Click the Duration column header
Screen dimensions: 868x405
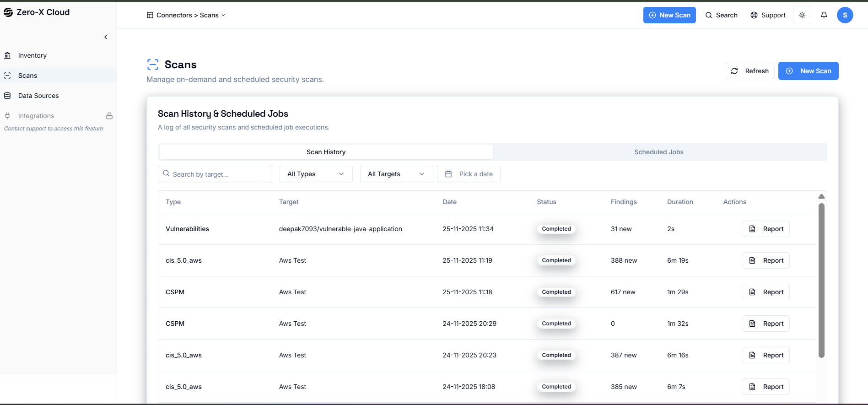(680, 202)
